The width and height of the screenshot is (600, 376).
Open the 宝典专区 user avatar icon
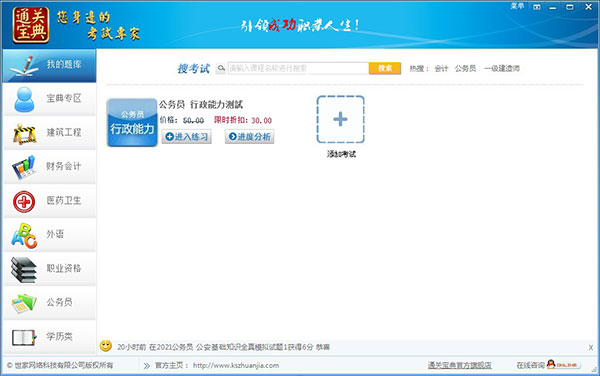[24, 99]
